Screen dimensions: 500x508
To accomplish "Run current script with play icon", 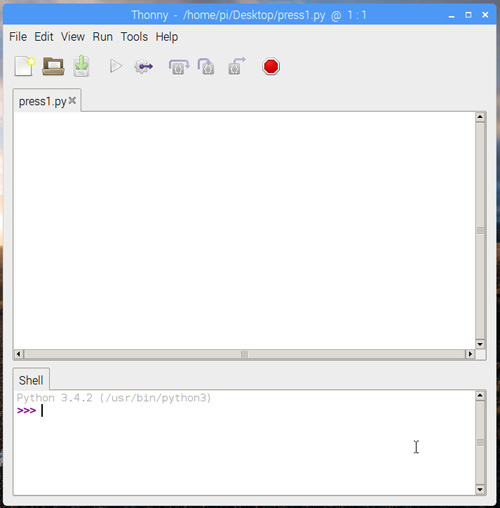I will 116,66.
